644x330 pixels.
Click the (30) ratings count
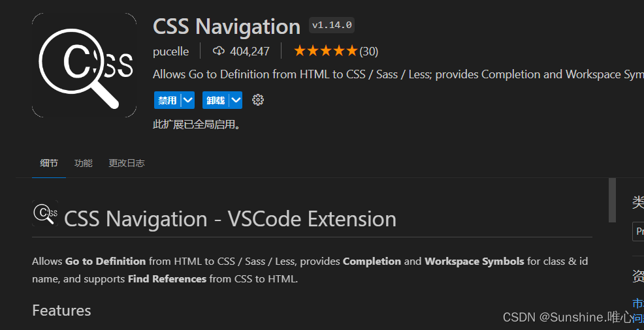coord(369,52)
